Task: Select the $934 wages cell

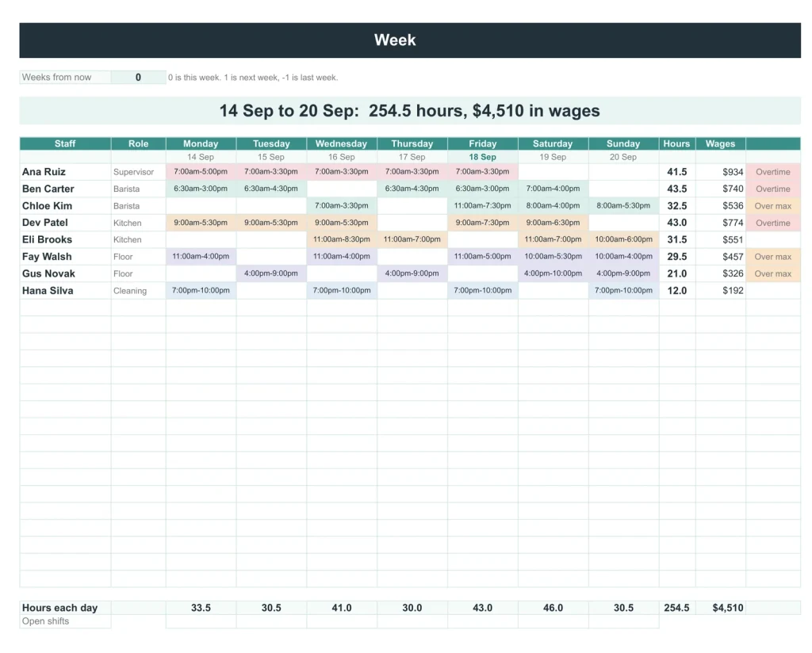Action: click(x=720, y=172)
